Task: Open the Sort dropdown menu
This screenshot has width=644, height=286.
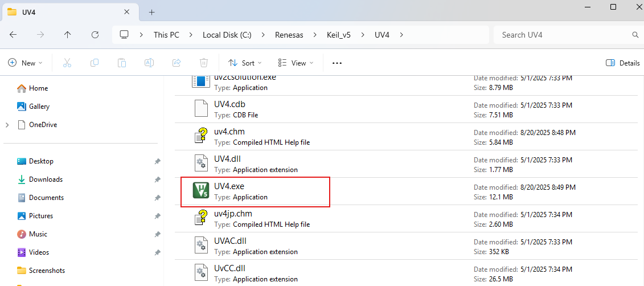Action: pyautogui.click(x=245, y=63)
